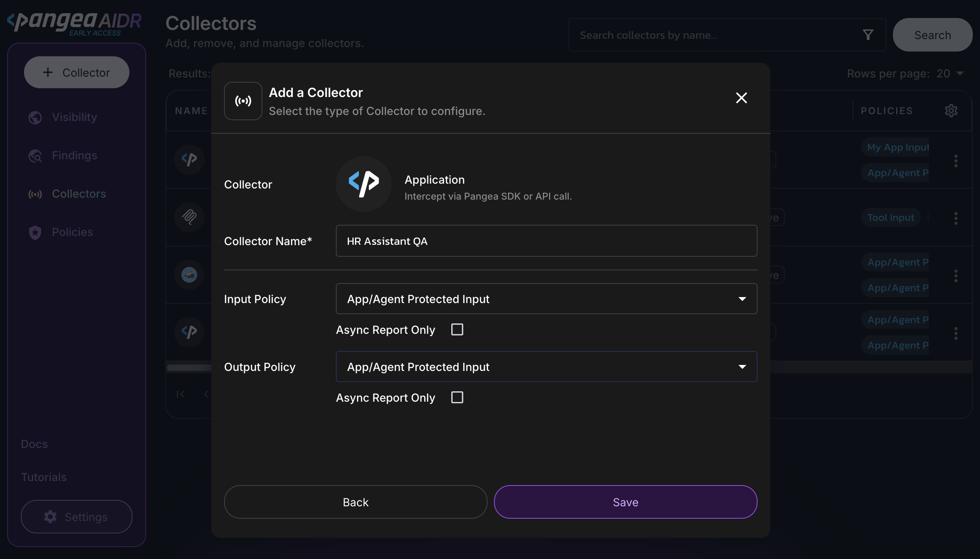This screenshot has width=980, height=559.
Task: Go to Visibility in the sidebar
Action: coord(74,117)
